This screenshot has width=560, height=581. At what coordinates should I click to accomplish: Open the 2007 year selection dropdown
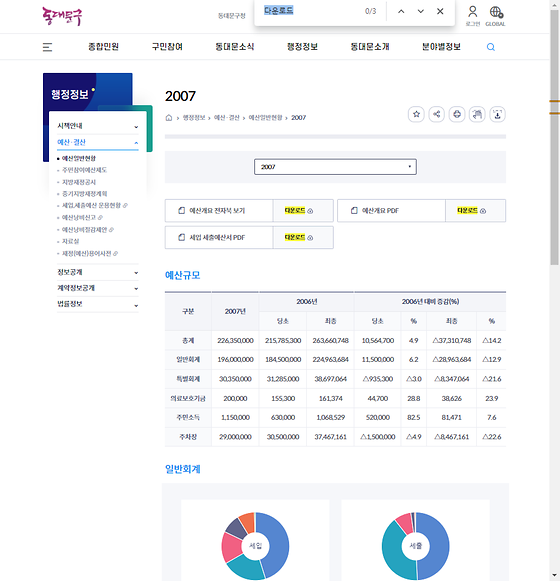pos(335,167)
